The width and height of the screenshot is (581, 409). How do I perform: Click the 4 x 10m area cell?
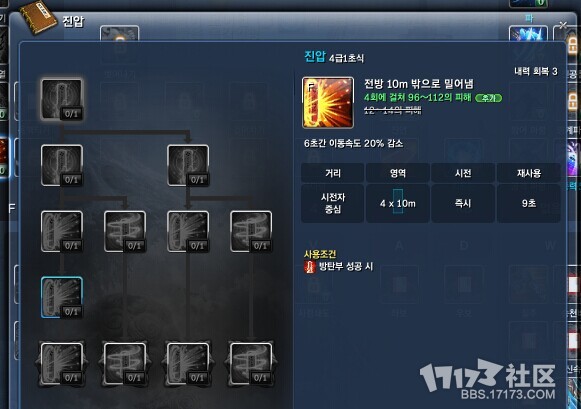(x=398, y=203)
